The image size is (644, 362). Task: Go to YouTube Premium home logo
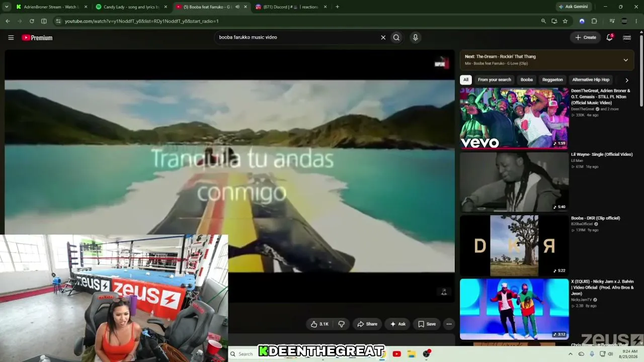[37, 38]
